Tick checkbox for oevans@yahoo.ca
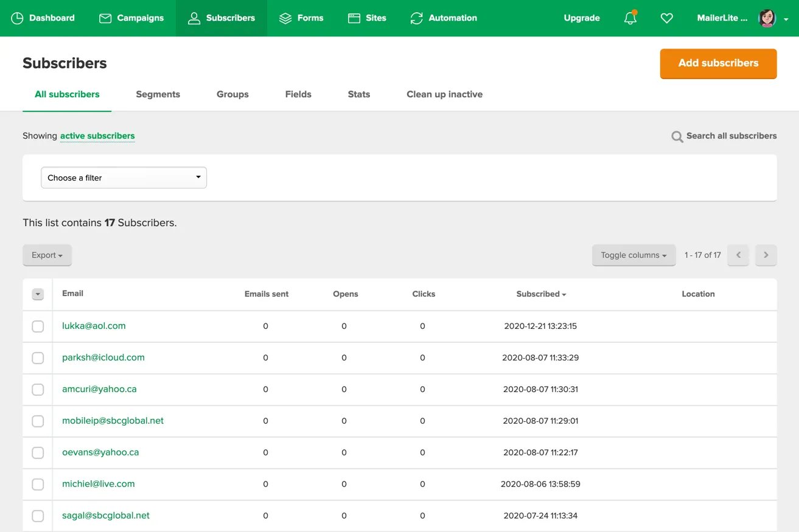 click(38, 453)
